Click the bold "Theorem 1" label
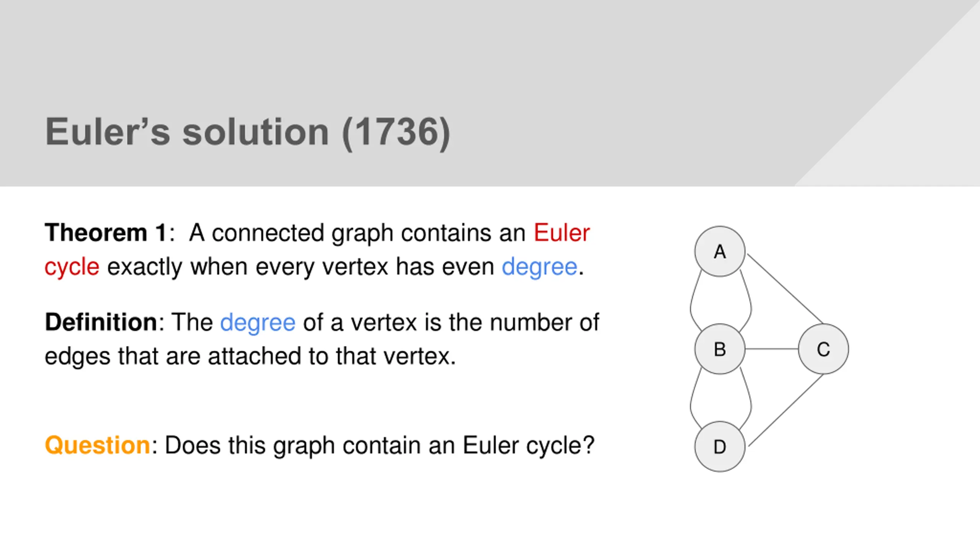 coord(106,233)
